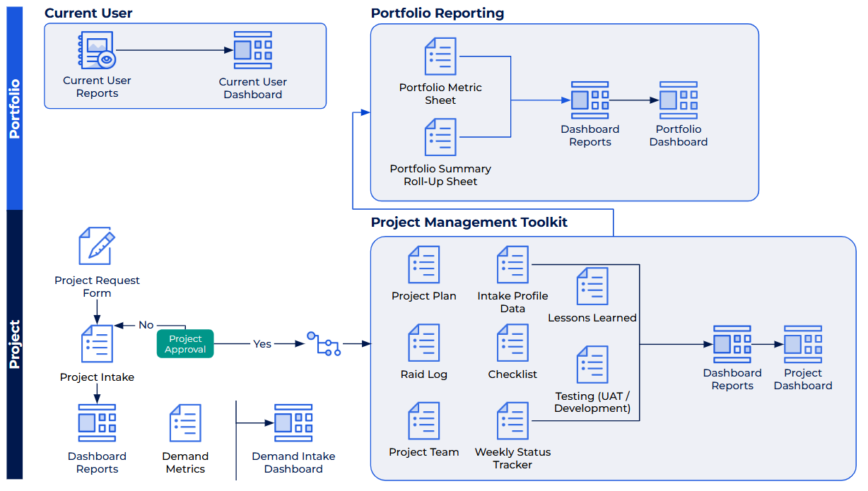
Task: Click the Lessons Learned sheet icon
Action: coord(592,286)
